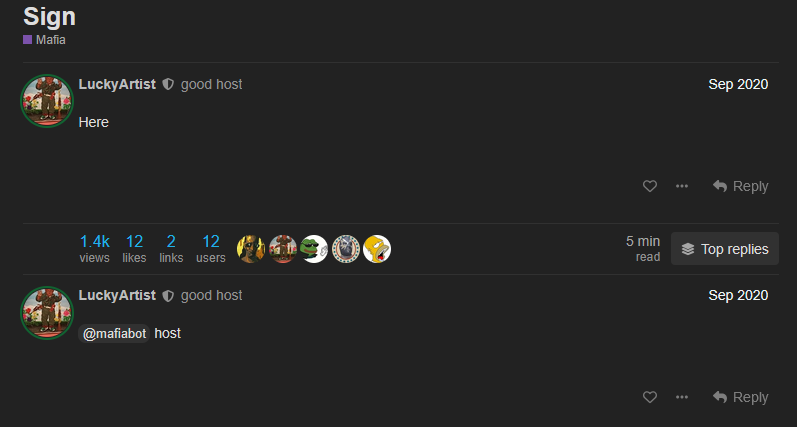This screenshot has height=427, width=797.
Task: Open the Top replies summary
Action: [x=725, y=249]
